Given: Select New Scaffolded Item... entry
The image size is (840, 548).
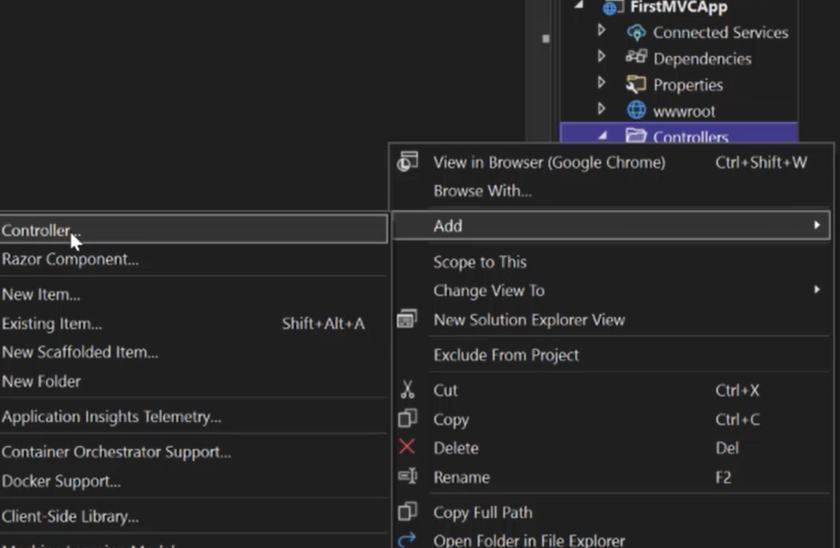Looking at the screenshot, I should pyautogui.click(x=80, y=352).
